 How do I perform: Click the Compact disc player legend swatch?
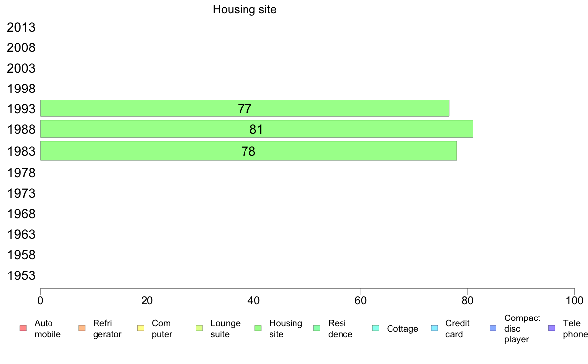493,328
